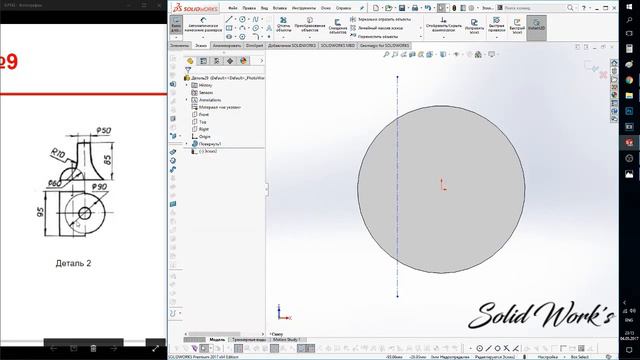Click the feature tree horizontal scrollbar
640x360 pixels.
[214, 334]
